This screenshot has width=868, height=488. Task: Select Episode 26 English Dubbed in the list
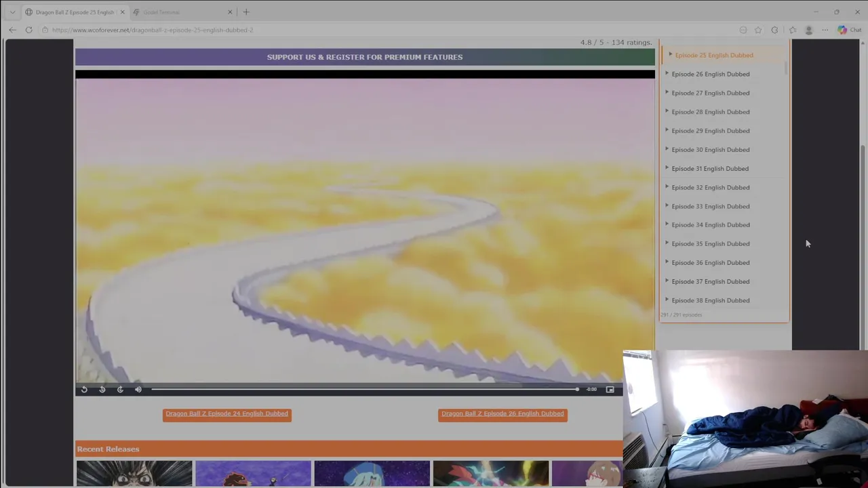tap(710, 74)
